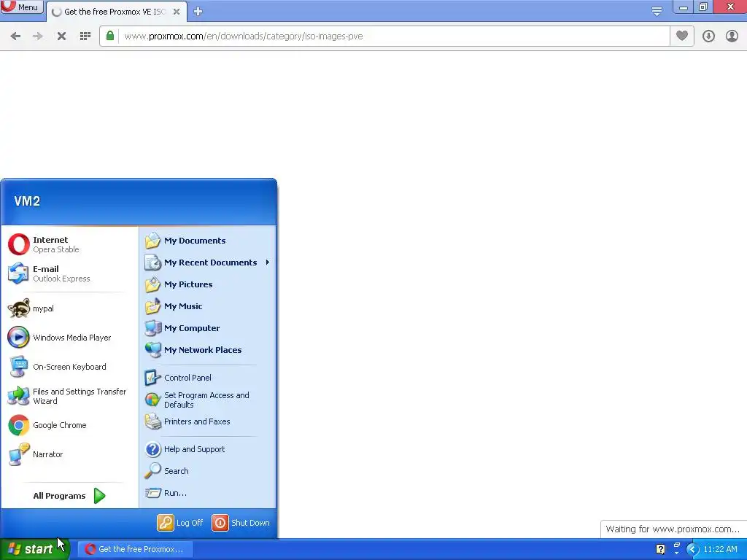This screenshot has width=747, height=560.
Task: Open Opera Menu button
Action: click(x=22, y=7)
